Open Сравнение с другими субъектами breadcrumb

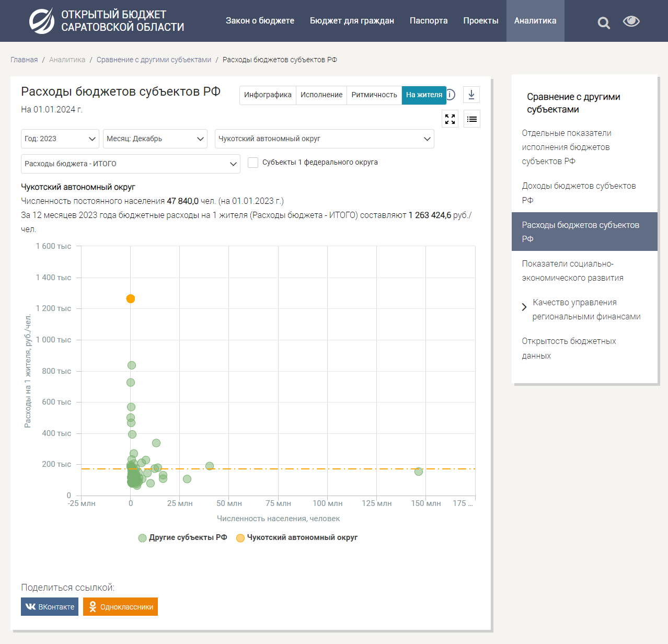pos(154,60)
